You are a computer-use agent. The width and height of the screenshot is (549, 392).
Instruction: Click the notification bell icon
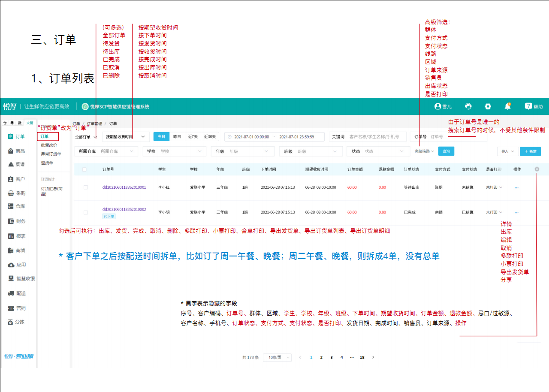pyautogui.click(x=507, y=106)
